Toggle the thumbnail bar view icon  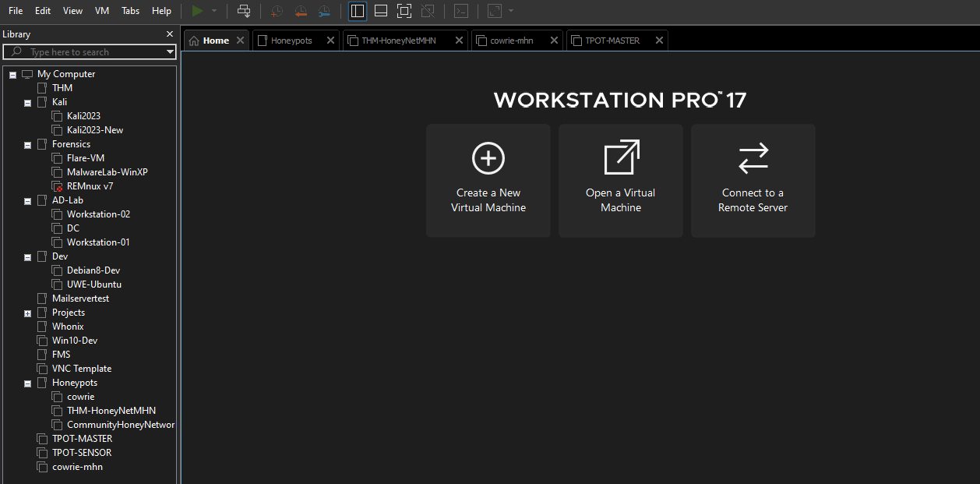click(x=381, y=11)
